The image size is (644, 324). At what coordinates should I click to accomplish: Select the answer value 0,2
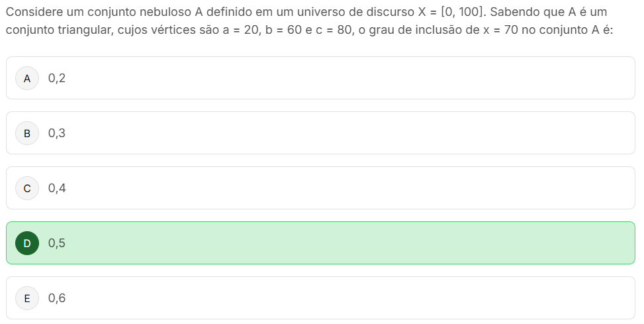[x=57, y=78]
